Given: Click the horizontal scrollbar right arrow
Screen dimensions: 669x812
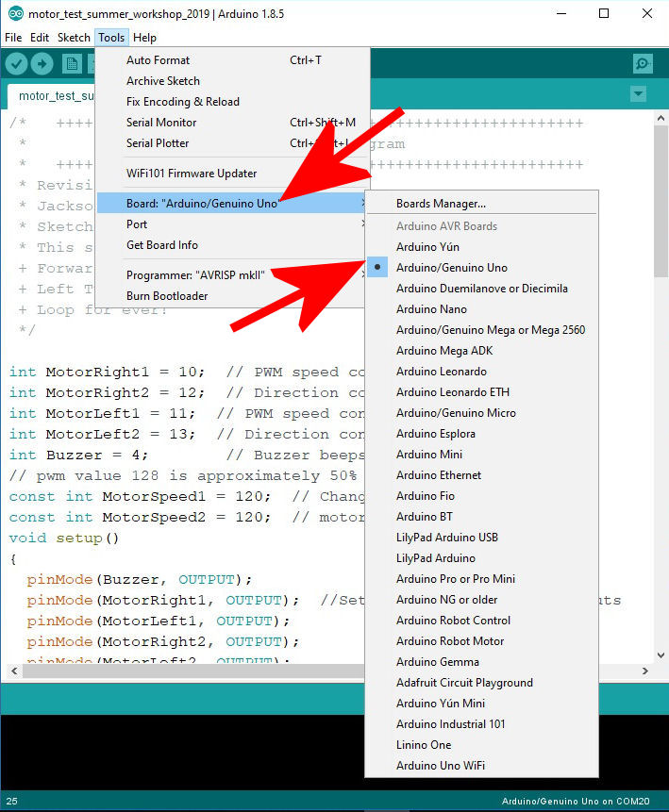Looking at the screenshot, I should (x=644, y=671).
